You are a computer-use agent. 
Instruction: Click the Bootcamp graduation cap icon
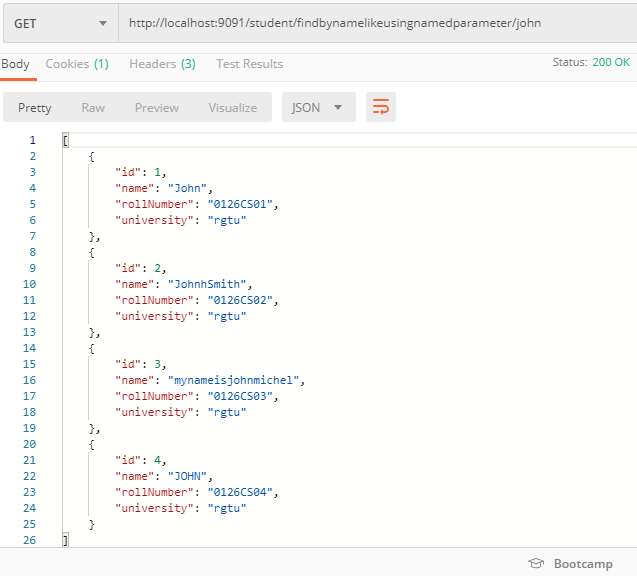tap(536, 564)
